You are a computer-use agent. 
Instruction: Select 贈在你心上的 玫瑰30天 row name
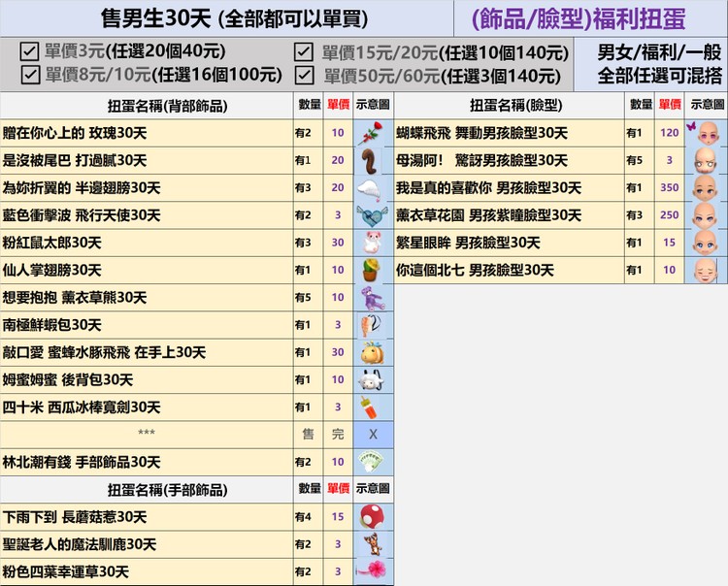point(75,133)
